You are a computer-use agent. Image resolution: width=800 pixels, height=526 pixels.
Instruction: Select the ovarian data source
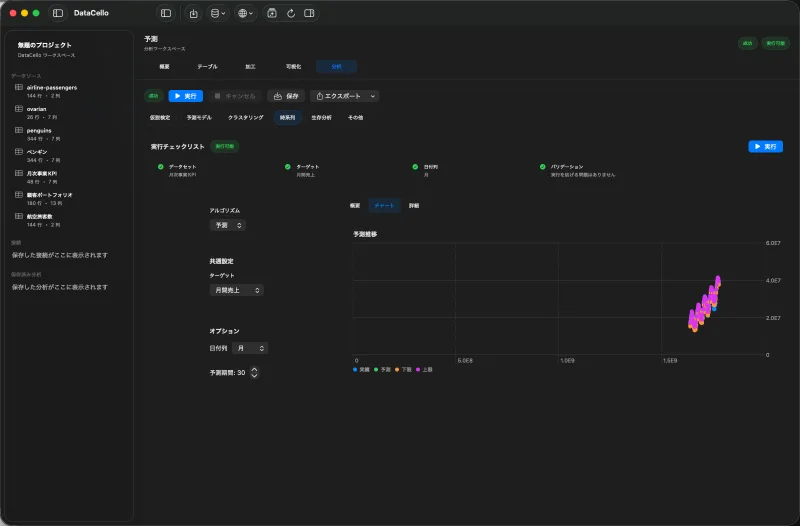pyautogui.click(x=69, y=113)
